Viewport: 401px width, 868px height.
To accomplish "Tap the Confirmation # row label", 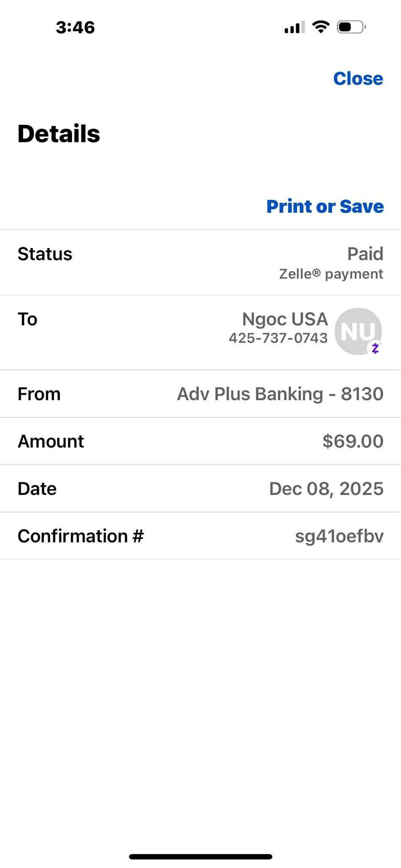I will click(81, 536).
